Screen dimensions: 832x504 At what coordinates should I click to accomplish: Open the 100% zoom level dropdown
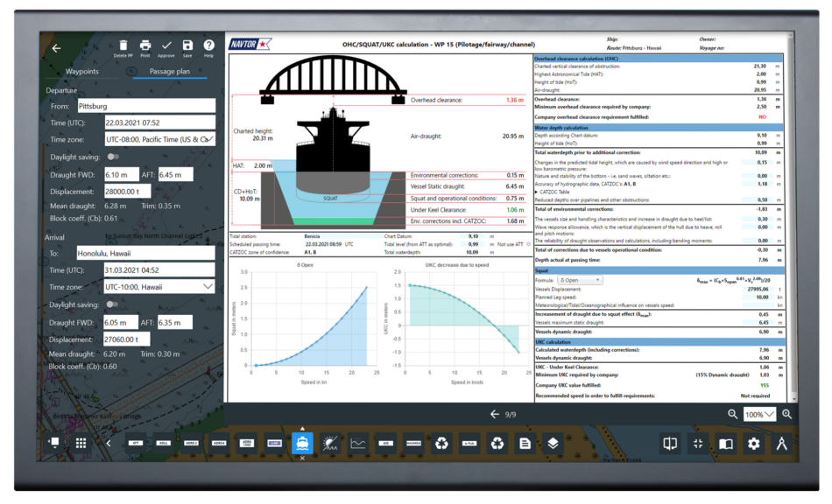pyautogui.click(x=758, y=415)
